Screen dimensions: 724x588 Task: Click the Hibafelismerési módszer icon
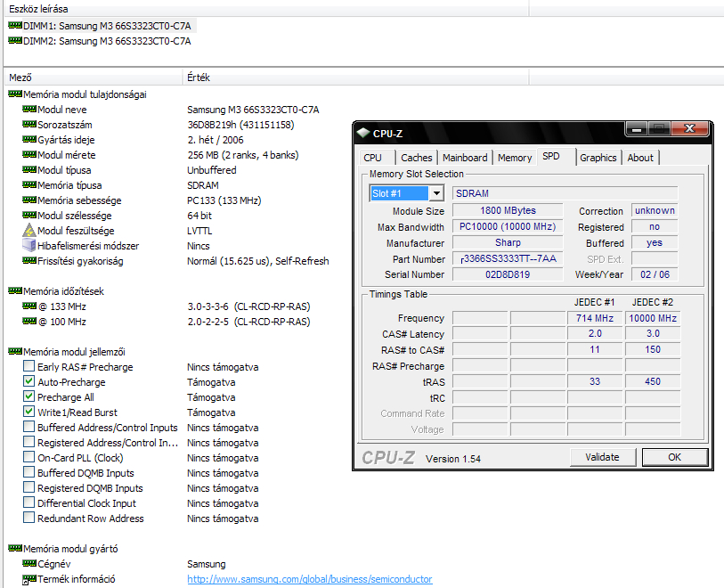pos(29,245)
